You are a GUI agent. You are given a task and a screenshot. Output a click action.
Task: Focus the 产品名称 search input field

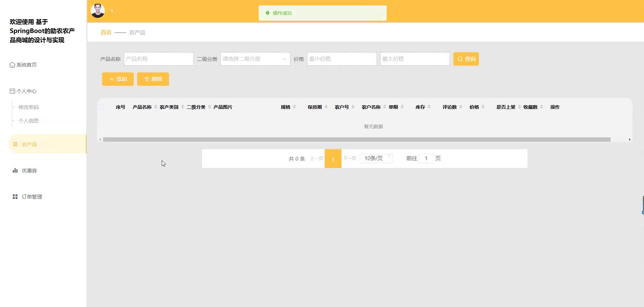point(159,59)
